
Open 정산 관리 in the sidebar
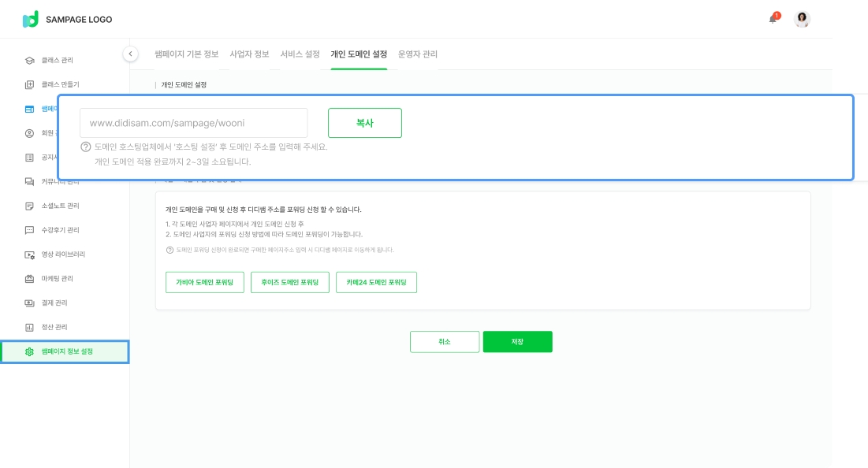click(54, 327)
